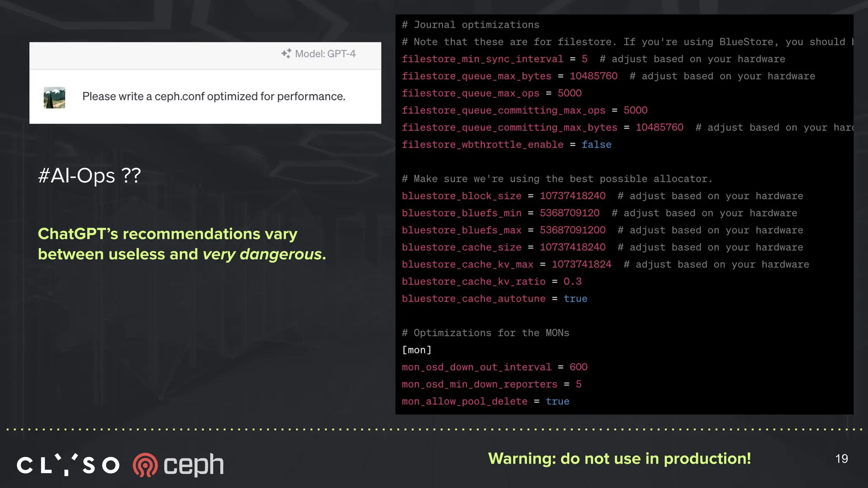Click the mon_allow_pool_delete true value
868x488 pixels.
pyautogui.click(x=557, y=401)
